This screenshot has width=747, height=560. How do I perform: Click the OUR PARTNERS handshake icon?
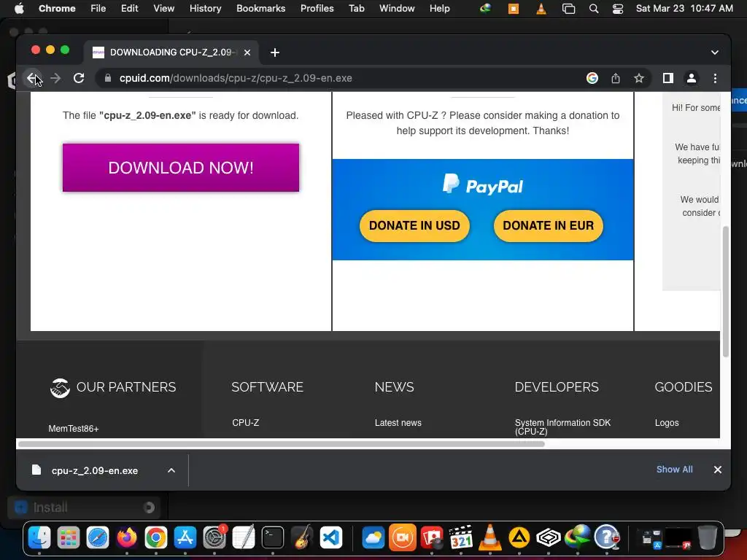[x=60, y=388]
